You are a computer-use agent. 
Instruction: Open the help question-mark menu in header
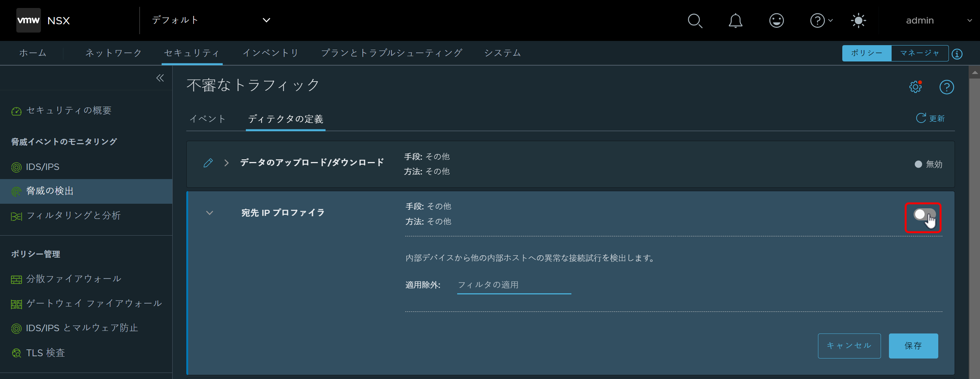coord(821,20)
